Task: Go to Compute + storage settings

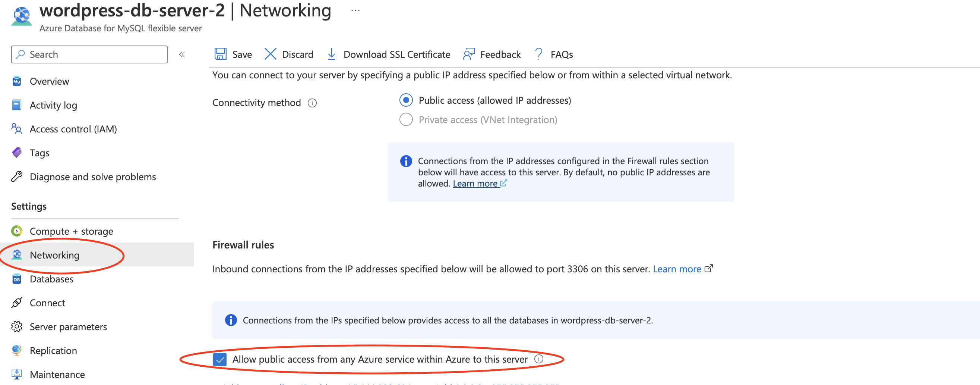Action: pos(71,231)
